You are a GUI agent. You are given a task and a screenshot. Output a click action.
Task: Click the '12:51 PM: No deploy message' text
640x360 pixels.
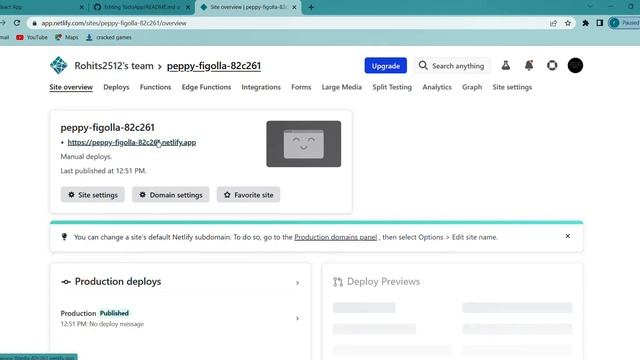[102, 324]
